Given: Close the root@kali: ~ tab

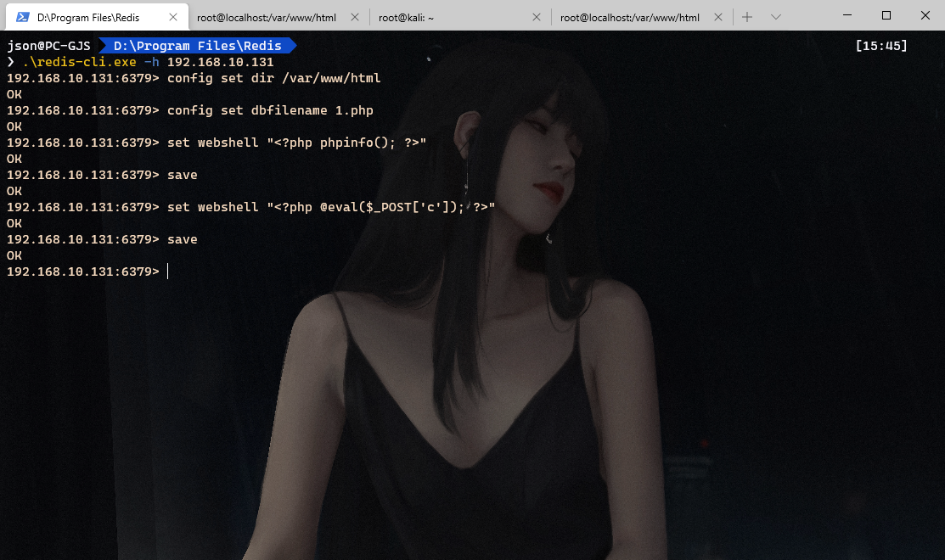Looking at the screenshot, I should click(x=537, y=17).
